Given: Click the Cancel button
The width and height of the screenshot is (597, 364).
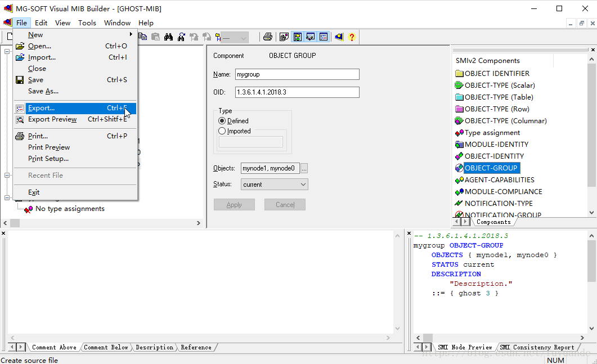Looking at the screenshot, I should [285, 205].
